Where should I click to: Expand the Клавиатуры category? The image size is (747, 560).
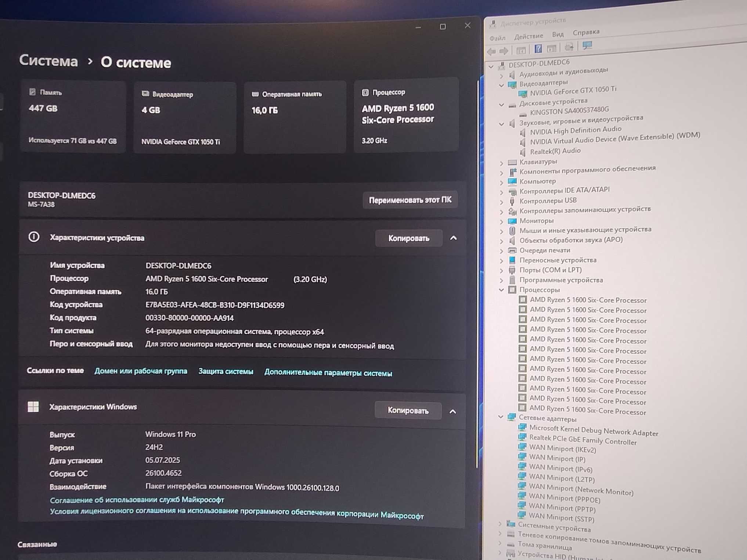(502, 163)
